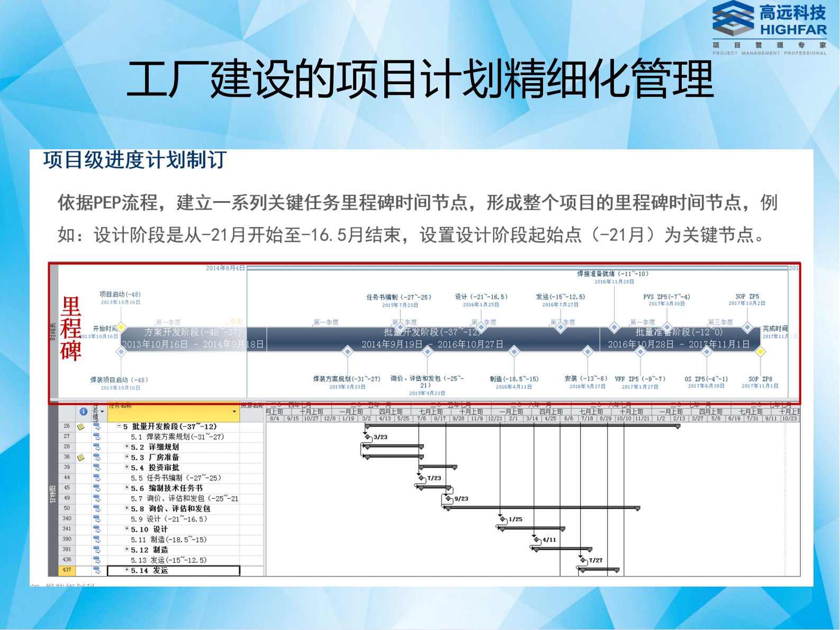Click the 方案开发阶段 timeline bar
Image resolution: width=840 pixels, height=630 pixels.
(193, 339)
